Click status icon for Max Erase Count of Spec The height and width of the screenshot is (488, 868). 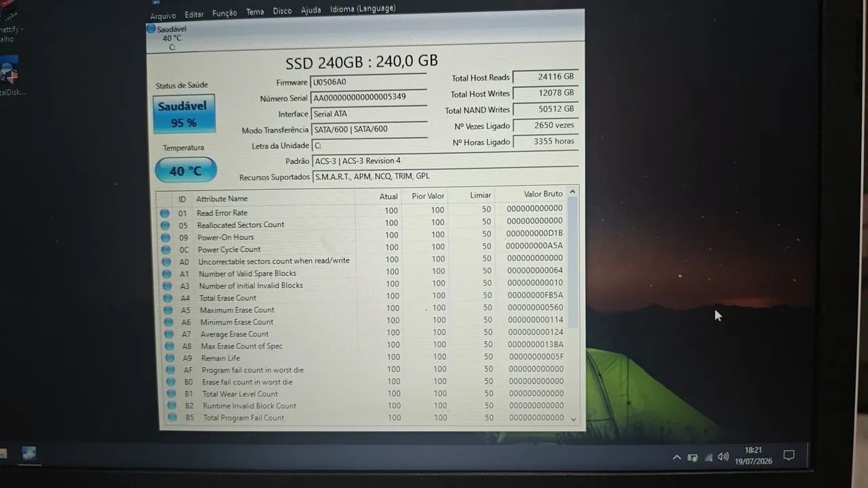(168, 346)
